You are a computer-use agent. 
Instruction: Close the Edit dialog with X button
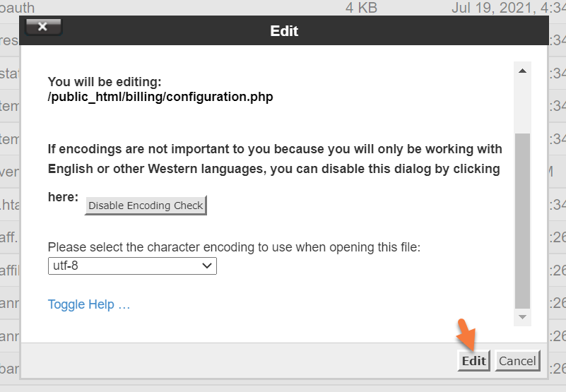coord(43,27)
